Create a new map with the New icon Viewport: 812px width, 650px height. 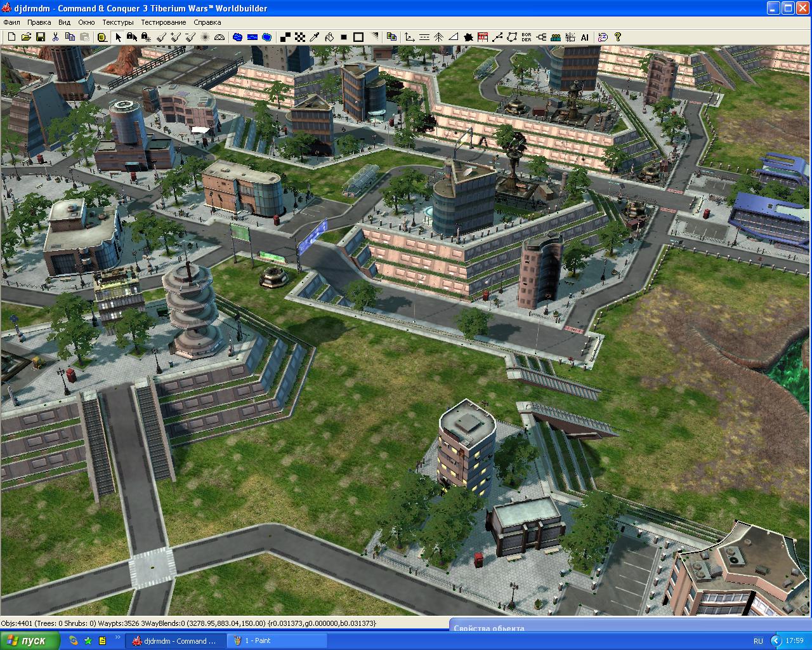[11, 37]
